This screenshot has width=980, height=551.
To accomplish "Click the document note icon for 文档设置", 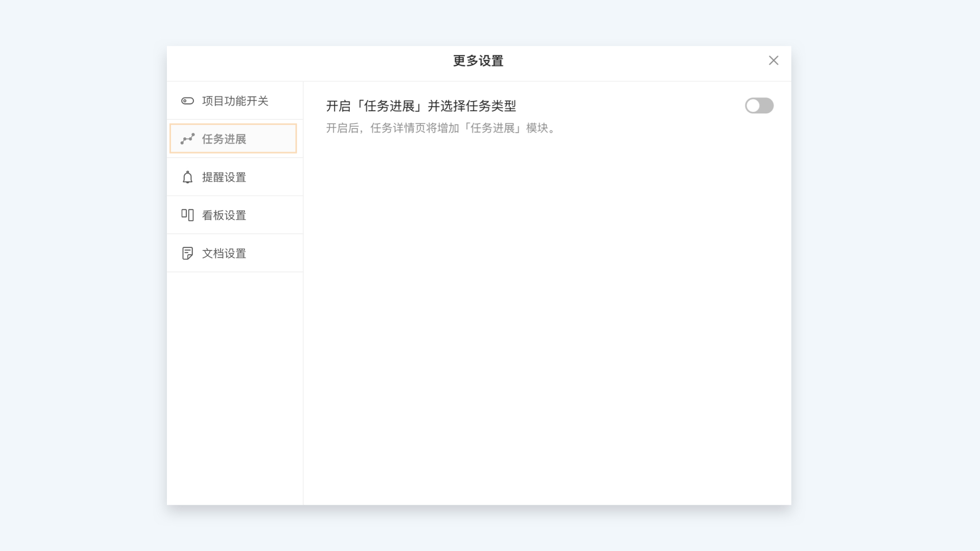I will point(187,253).
